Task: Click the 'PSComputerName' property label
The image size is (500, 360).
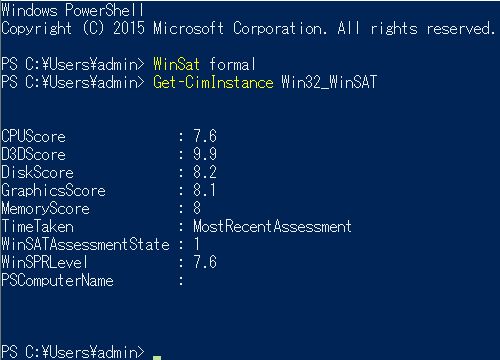Action: click(57, 281)
